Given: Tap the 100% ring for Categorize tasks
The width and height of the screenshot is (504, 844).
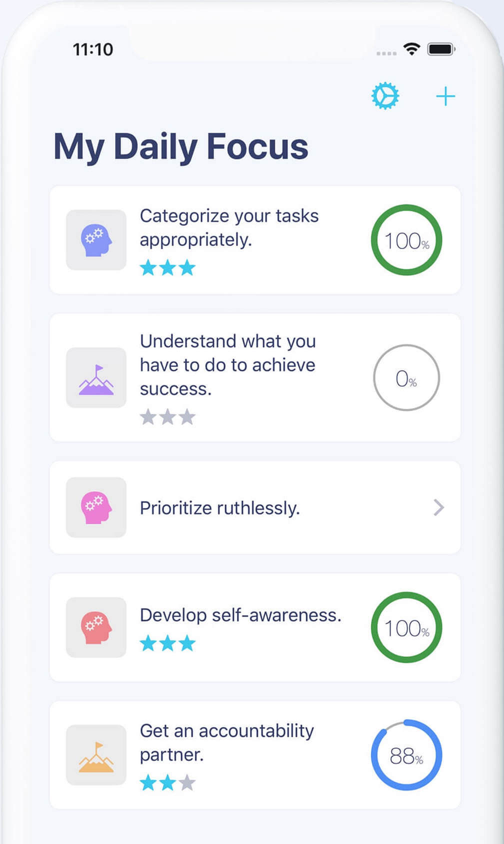Looking at the screenshot, I should pos(406,240).
